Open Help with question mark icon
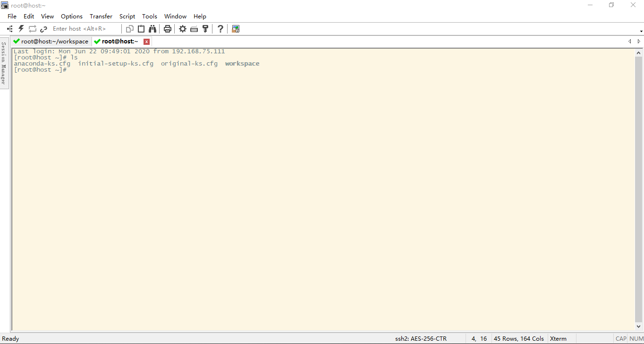Viewport: 644px width, 344px height. coord(220,29)
